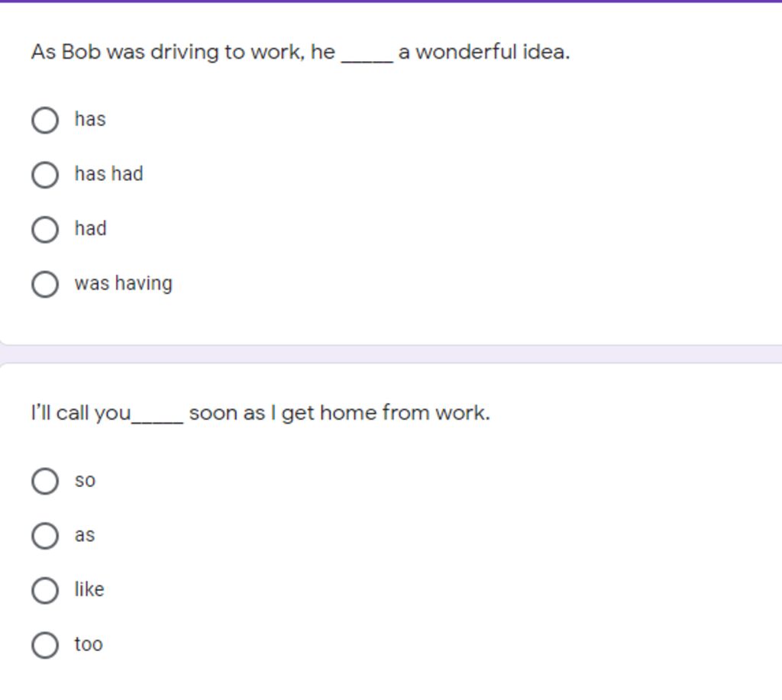Viewport: 782px width, 700px height.
Task: Select the 'so' radio button
Action: pos(45,481)
